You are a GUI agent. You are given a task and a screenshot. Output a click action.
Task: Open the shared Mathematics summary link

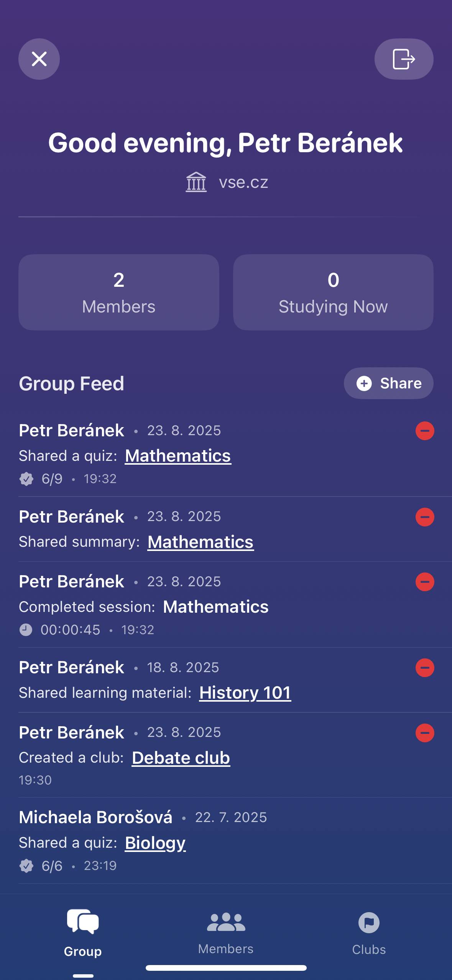(x=201, y=542)
